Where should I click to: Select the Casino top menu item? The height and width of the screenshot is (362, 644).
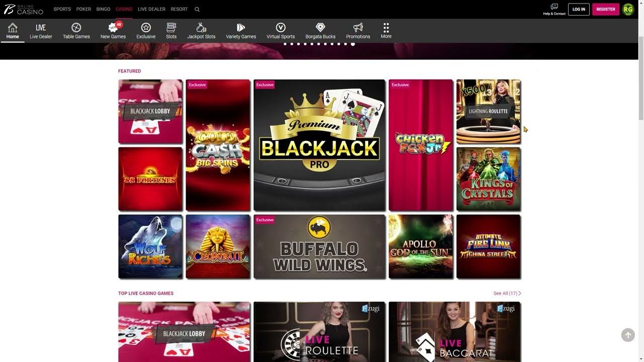click(x=124, y=9)
